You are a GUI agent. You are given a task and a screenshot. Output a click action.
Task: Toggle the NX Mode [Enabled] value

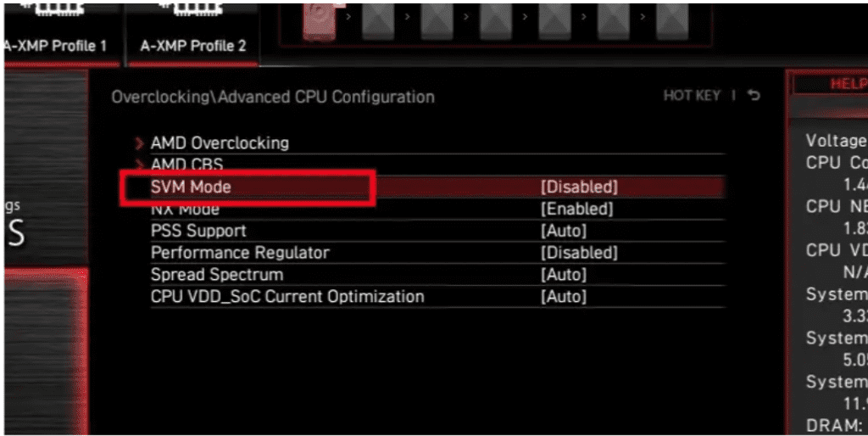[x=577, y=209]
